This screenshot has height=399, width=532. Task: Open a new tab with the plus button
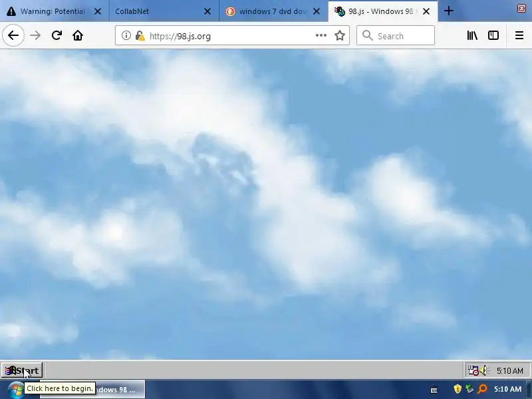tap(448, 11)
